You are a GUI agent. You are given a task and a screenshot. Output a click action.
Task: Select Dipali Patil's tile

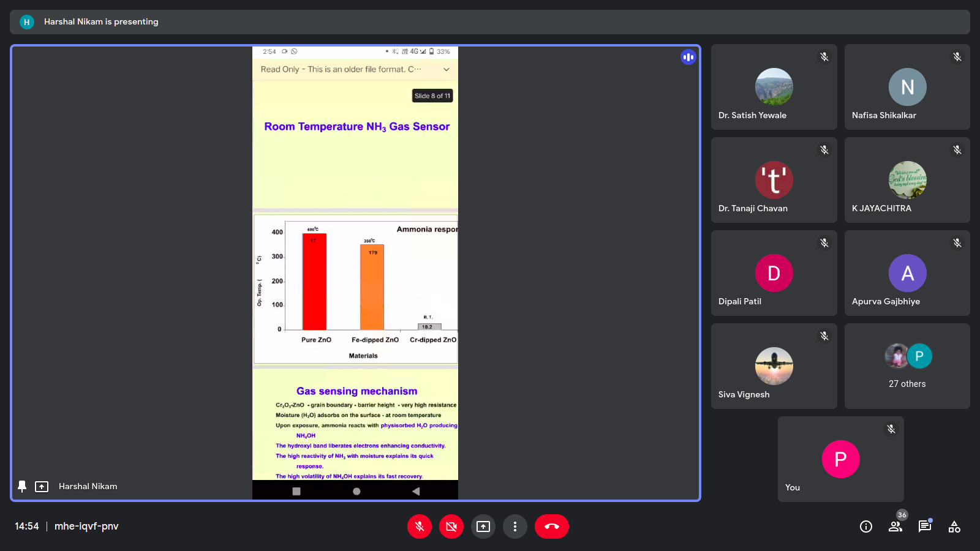774,273
